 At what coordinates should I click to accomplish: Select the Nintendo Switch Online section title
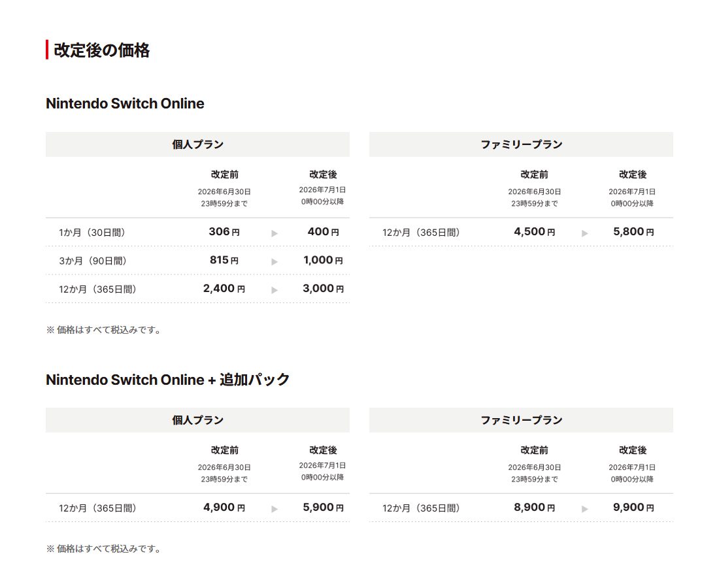point(125,103)
